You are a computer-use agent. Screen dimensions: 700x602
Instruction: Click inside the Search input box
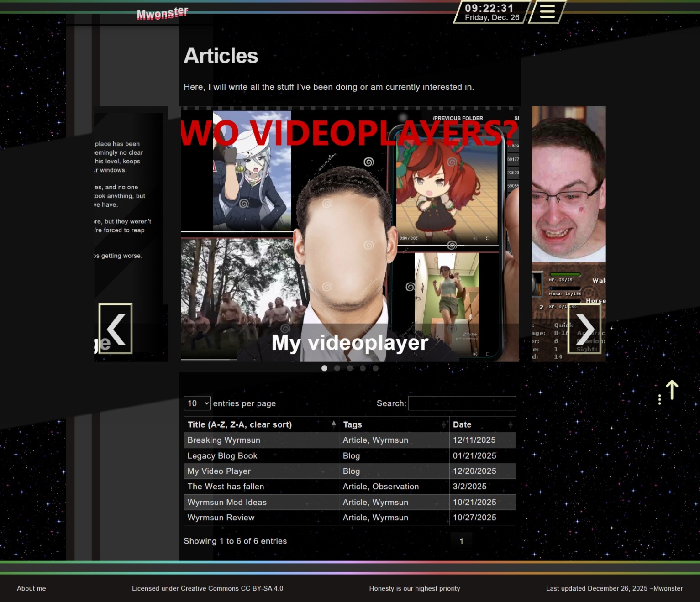[462, 403]
